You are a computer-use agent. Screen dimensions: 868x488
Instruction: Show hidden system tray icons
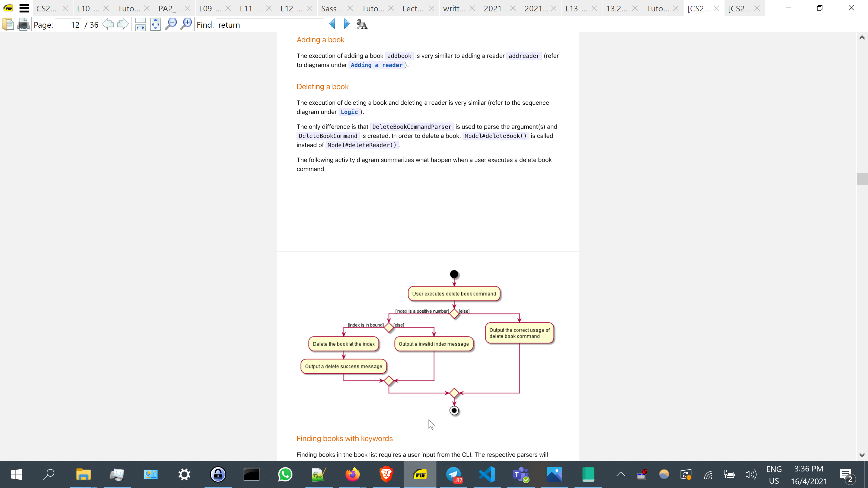tap(621, 474)
